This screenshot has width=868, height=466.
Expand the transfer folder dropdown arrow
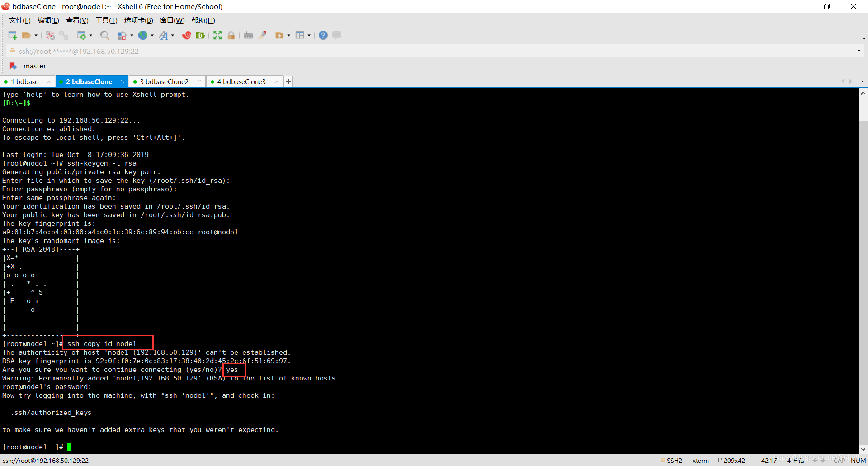pos(289,35)
